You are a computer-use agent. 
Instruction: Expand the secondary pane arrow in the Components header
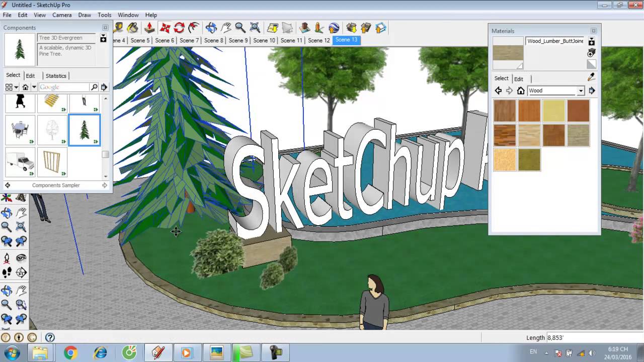tap(103, 39)
